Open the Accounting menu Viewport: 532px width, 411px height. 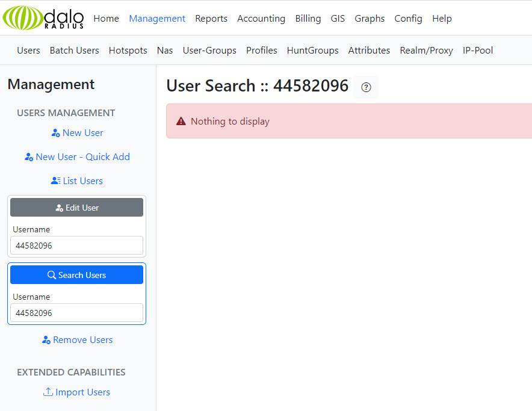pos(261,18)
